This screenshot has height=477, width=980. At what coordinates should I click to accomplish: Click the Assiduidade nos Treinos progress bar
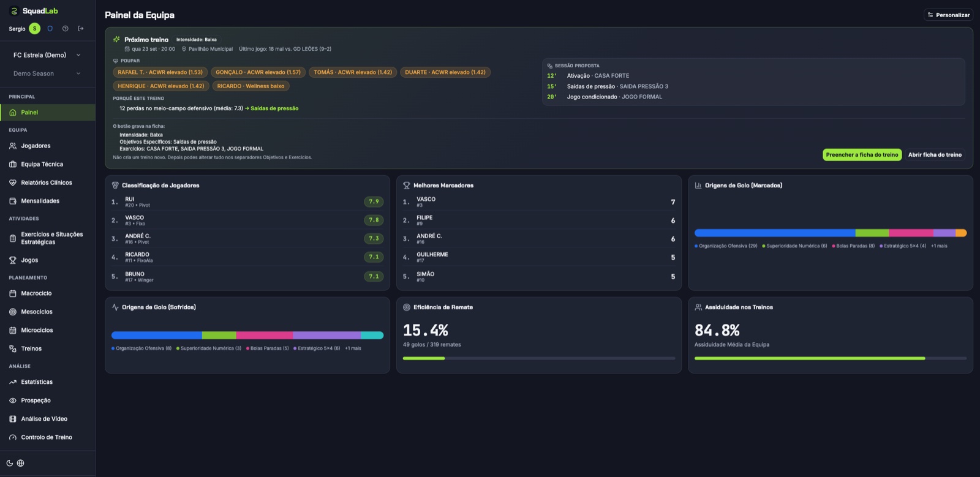[831, 358]
